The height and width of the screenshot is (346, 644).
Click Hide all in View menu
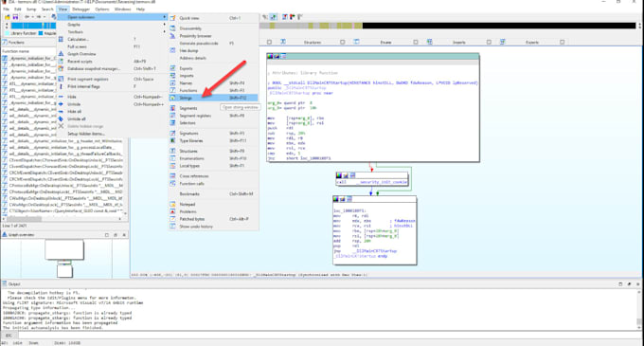pos(112,111)
